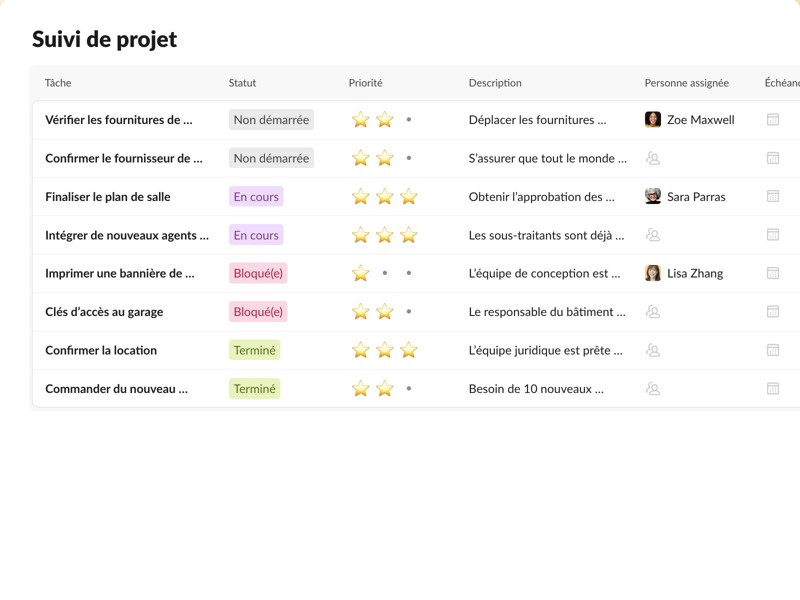Viewport: 800px width, 600px height.
Task: Click Zoe Maxwell's avatar
Action: (x=653, y=120)
